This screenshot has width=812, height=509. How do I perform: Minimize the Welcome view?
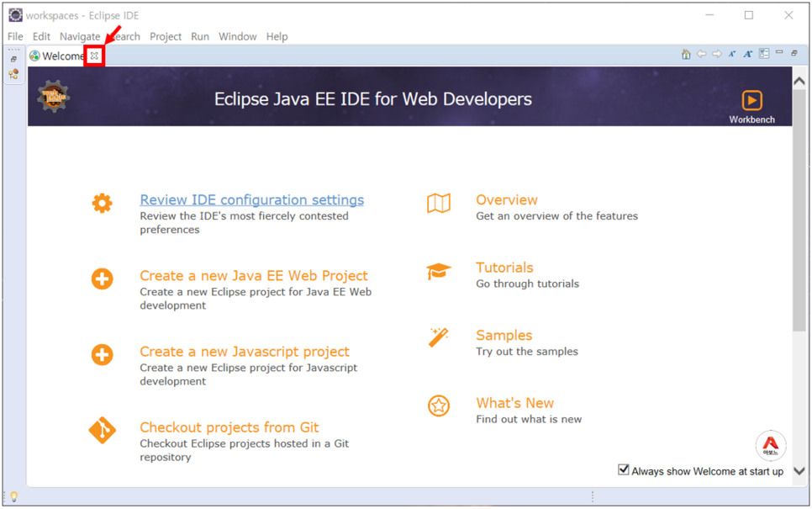coord(779,52)
